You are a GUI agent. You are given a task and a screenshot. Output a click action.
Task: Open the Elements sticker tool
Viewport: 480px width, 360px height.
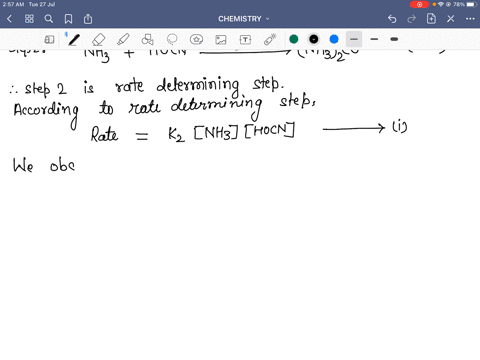tap(196, 40)
